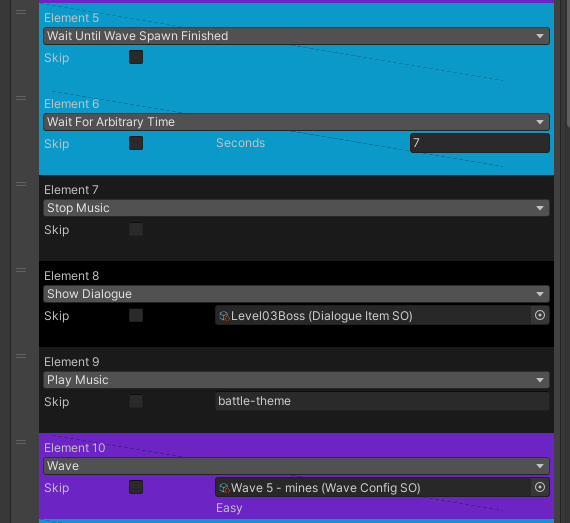Image resolution: width=570 pixels, height=523 pixels.
Task: Open the Wait Until Wave Spawn Finished dropdown
Action: coord(296,36)
